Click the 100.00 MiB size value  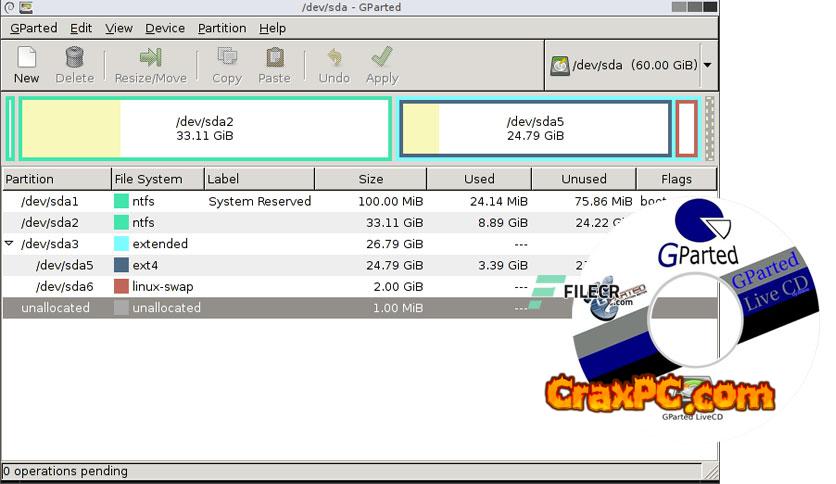pyautogui.click(x=390, y=201)
